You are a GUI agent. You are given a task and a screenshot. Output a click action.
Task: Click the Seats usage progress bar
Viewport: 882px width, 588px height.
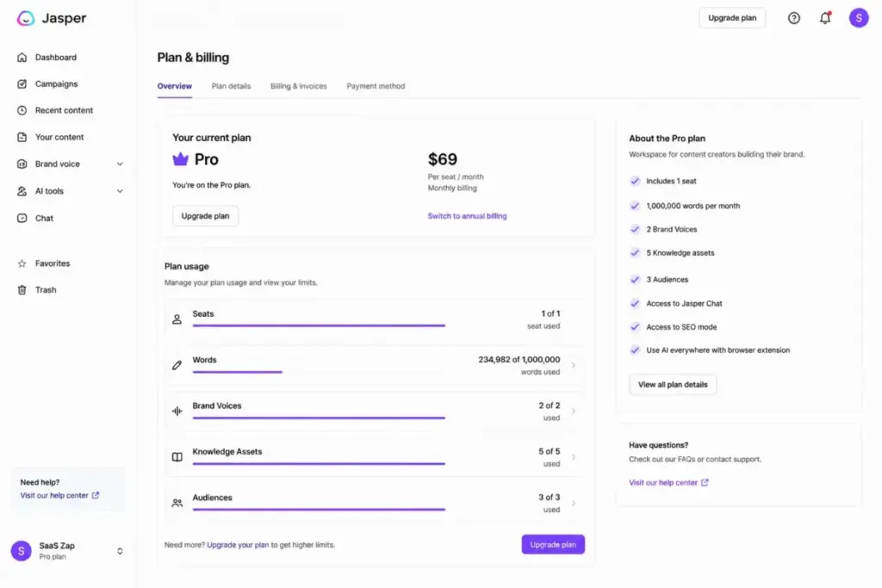[x=319, y=325]
